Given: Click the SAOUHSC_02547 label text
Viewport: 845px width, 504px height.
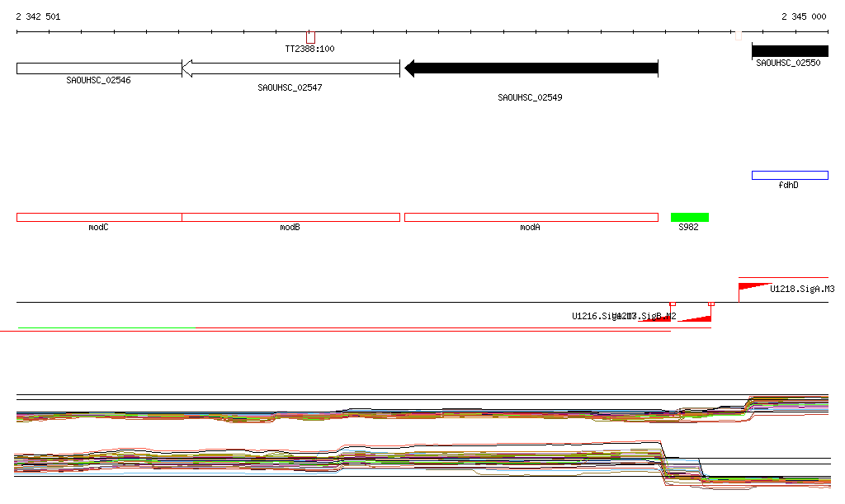Looking at the screenshot, I should click(x=290, y=87).
